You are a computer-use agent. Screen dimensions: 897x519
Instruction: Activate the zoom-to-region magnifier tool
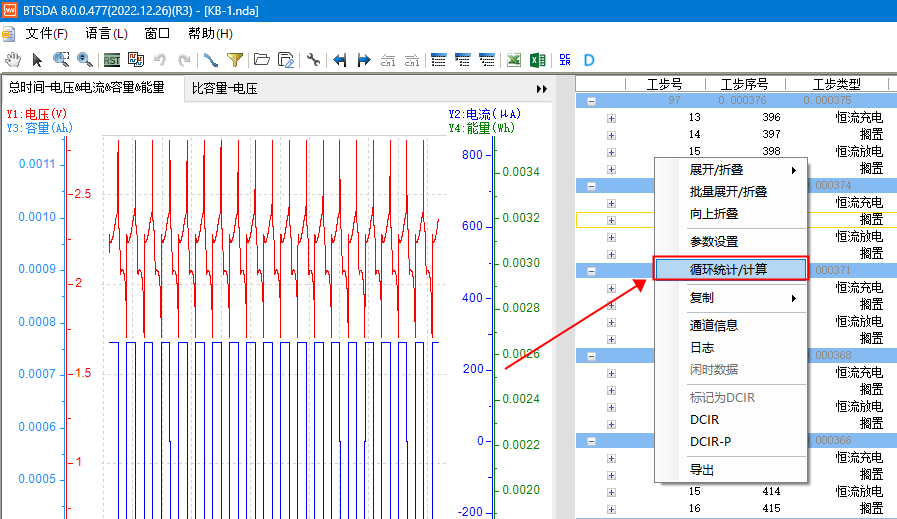pos(61,60)
